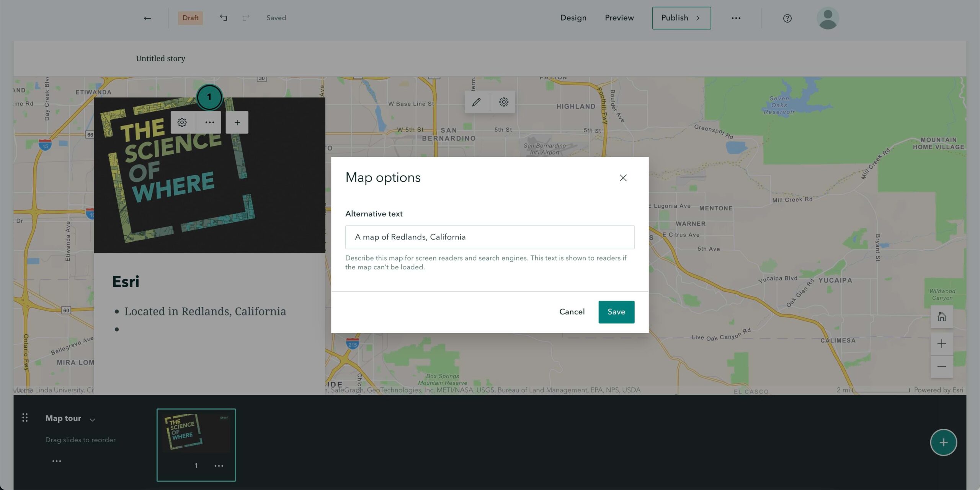This screenshot has height=490, width=980.
Task: Save the alternative text entry
Action: click(616, 312)
